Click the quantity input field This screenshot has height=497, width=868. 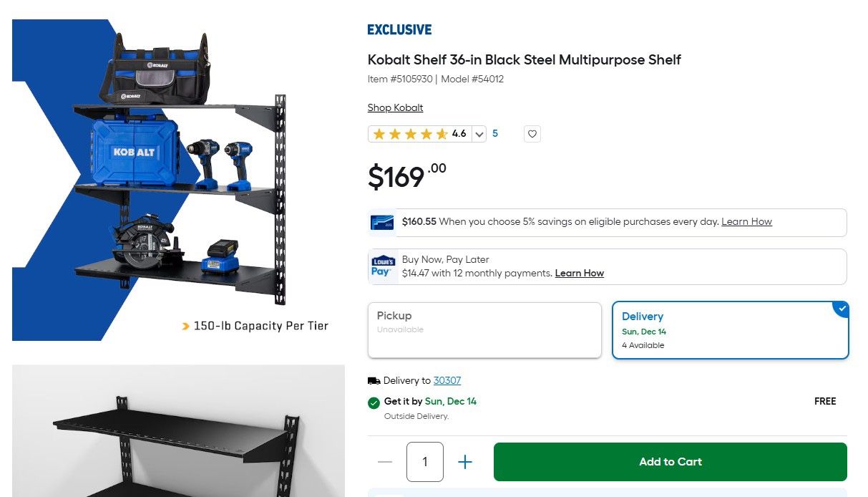coord(425,462)
